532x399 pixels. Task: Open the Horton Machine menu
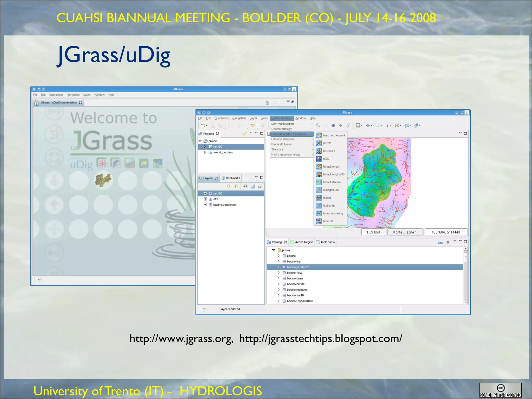(x=282, y=118)
